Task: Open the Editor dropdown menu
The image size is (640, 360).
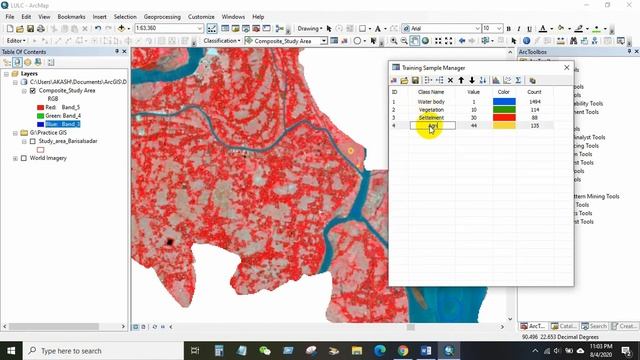Action: (x=16, y=41)
